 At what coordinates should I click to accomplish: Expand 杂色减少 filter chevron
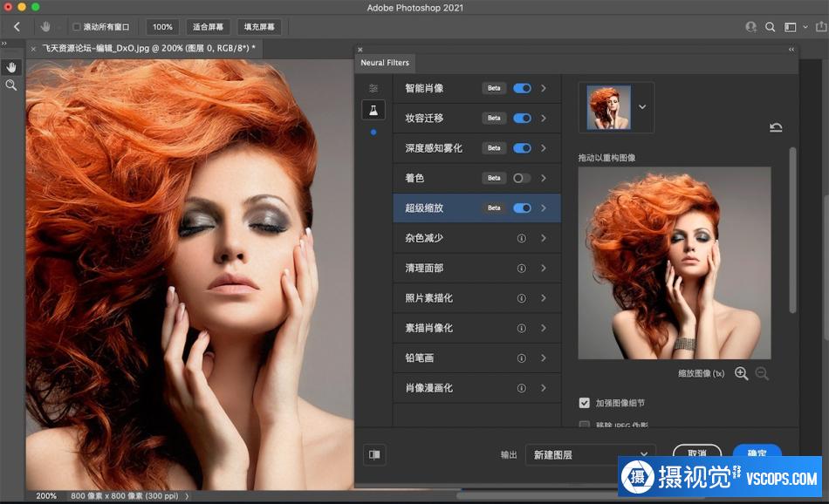[544, 238]
